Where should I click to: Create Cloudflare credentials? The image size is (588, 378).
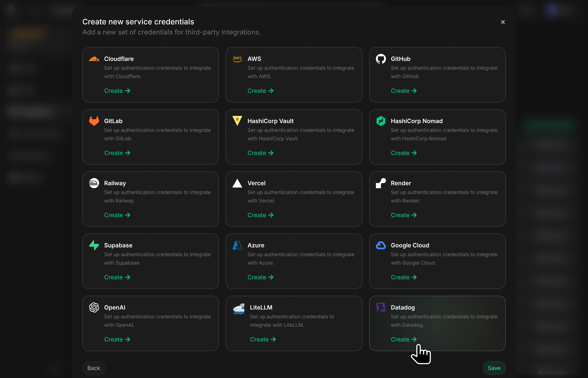coord(117,91)
